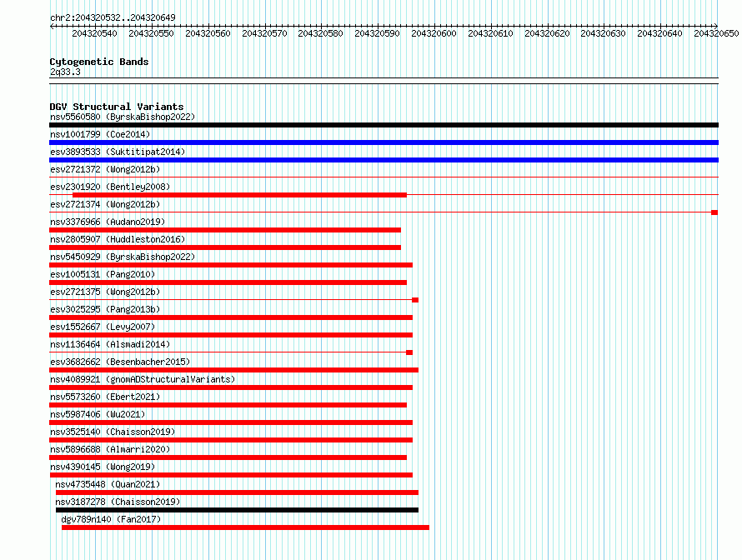Click red bar under nsv2805907
Image resolution: width=742 pixels, height=560 pixels.
[225, 247]
